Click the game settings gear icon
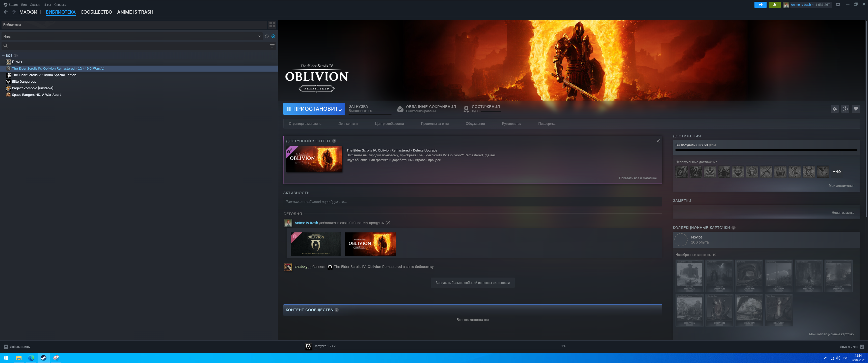The width and height of the screenshot is (868, 363). [834, 109]
